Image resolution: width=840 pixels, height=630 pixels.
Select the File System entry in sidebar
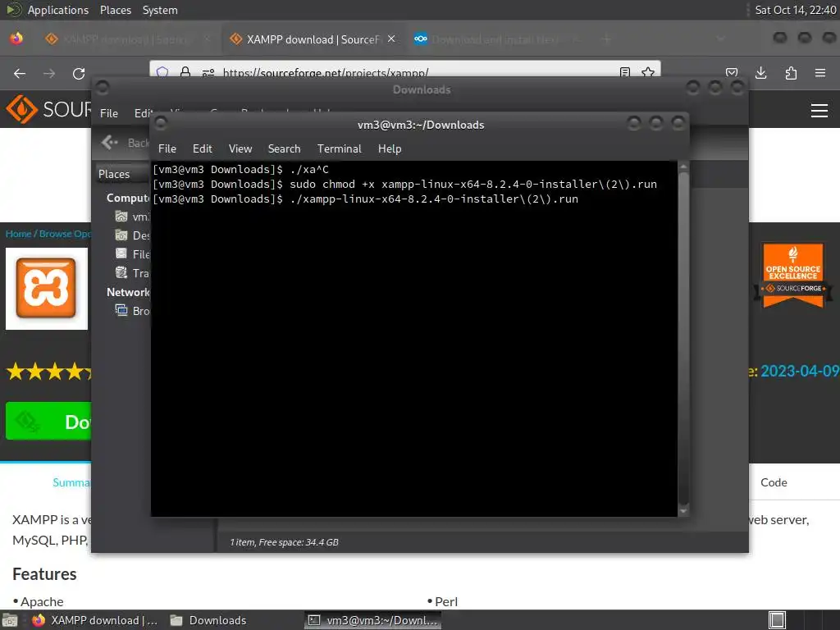[x=133, y=254]
